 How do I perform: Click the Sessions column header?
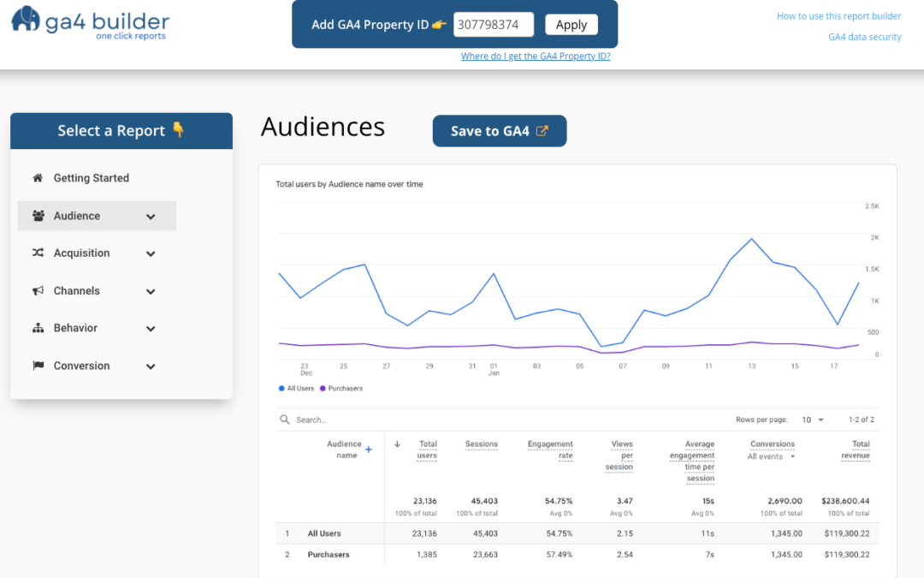[482, 444]
